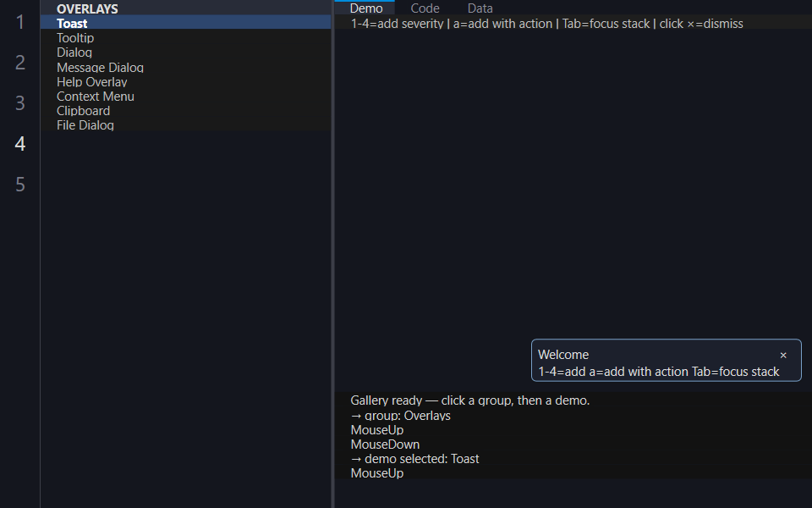Select the Clipboard demo
812x508 pixels.
(x=185, y=111)
